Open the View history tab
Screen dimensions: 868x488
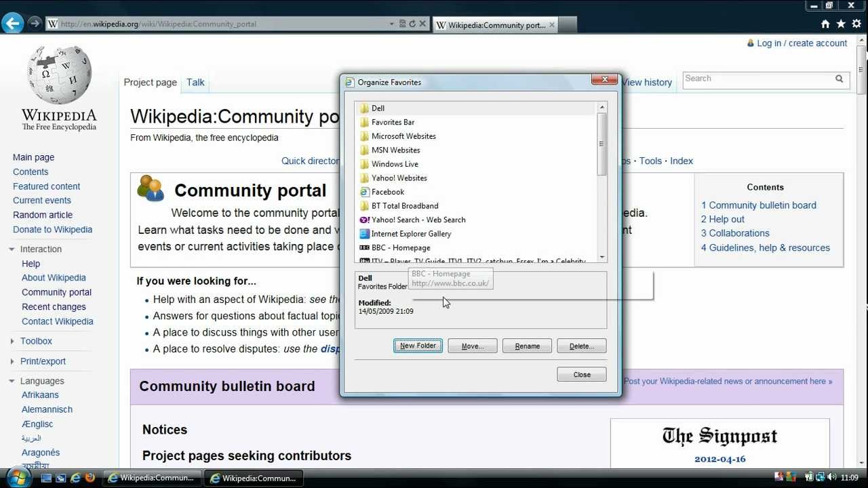pyautogui.click(x=647, y=82)
